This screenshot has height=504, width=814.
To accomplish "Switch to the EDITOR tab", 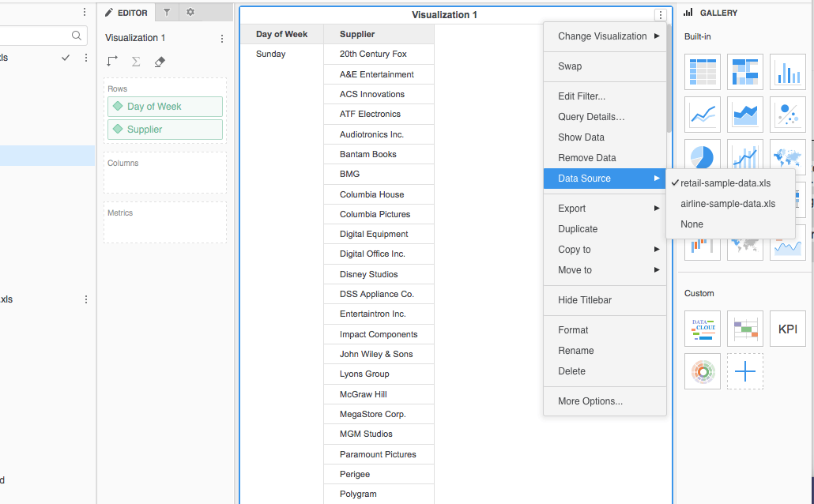I will [x=126, y=13].
